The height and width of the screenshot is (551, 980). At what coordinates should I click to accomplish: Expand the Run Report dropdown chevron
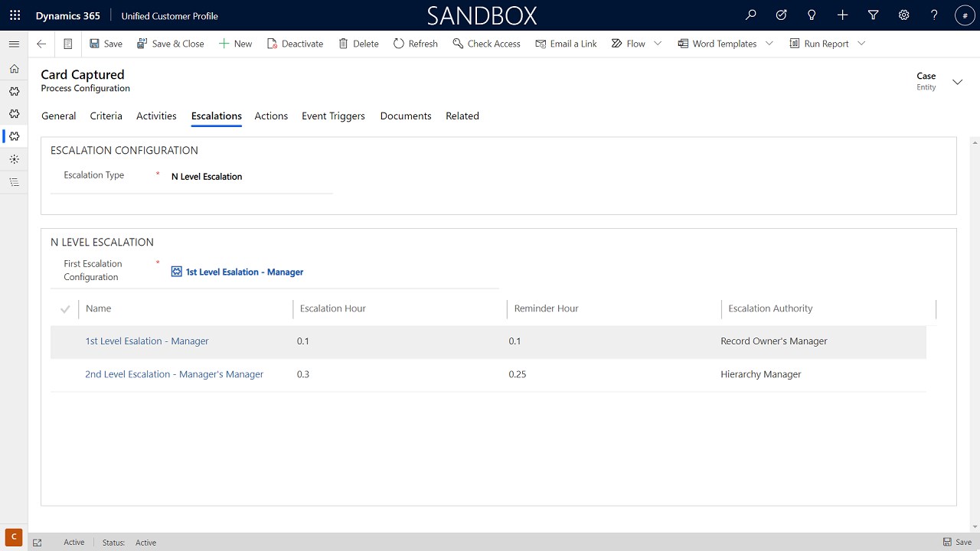coord(861,44)
